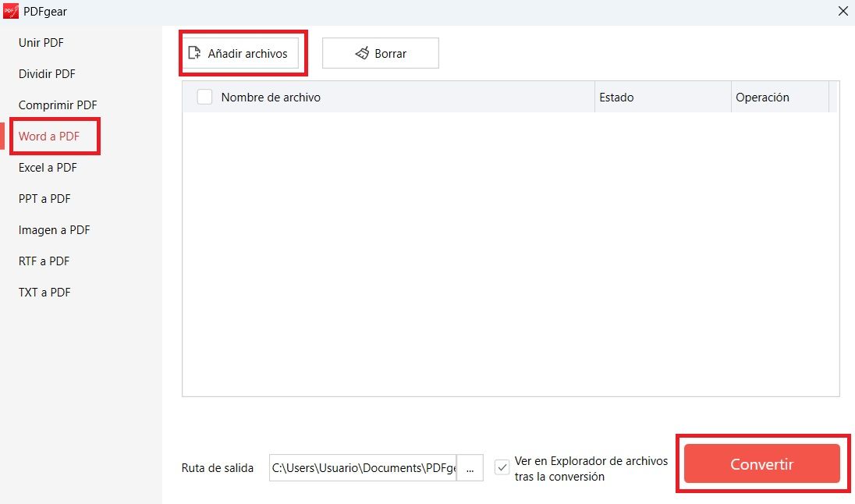Image resolution: width=855 pixels, height=504 pixels.
Task: Open the output folder browser with the ... button
Action: [470, 468]
